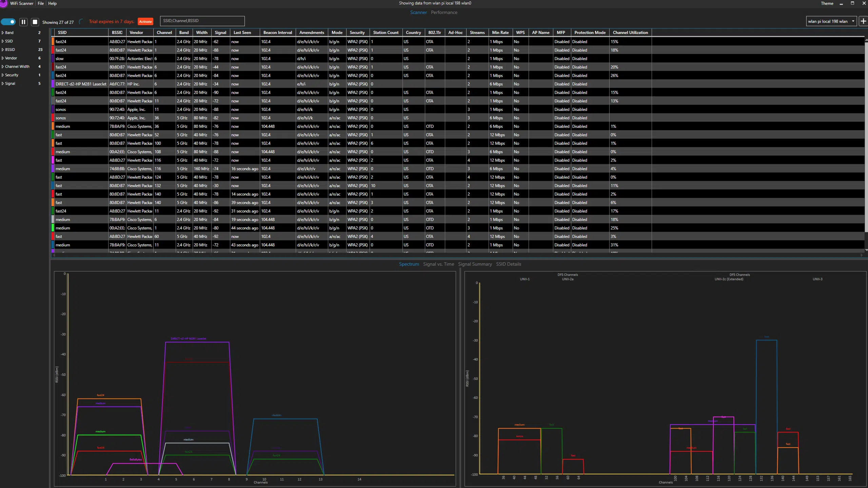
Task: Open the adapter dropdown wlan pi local 198
Action: 831,21
